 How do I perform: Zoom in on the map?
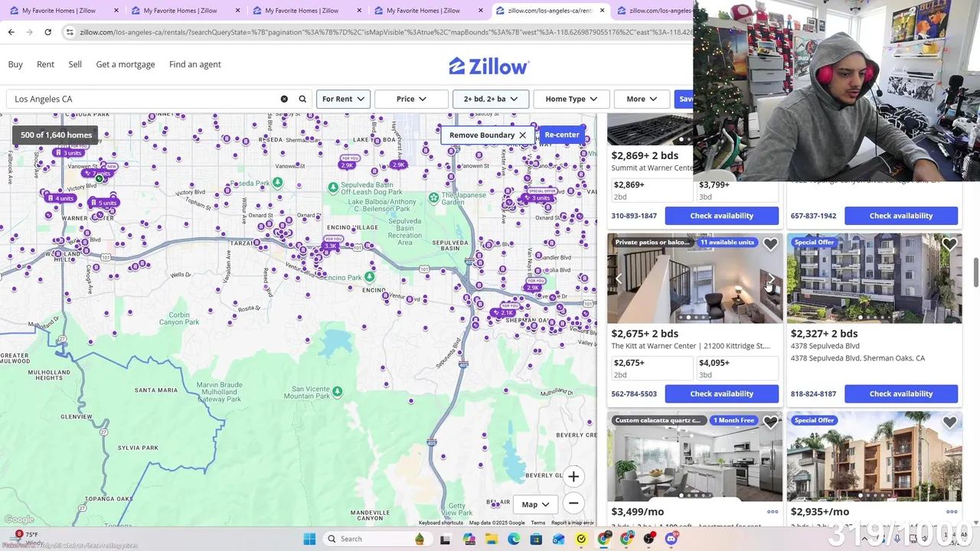[x=573, y=477]
